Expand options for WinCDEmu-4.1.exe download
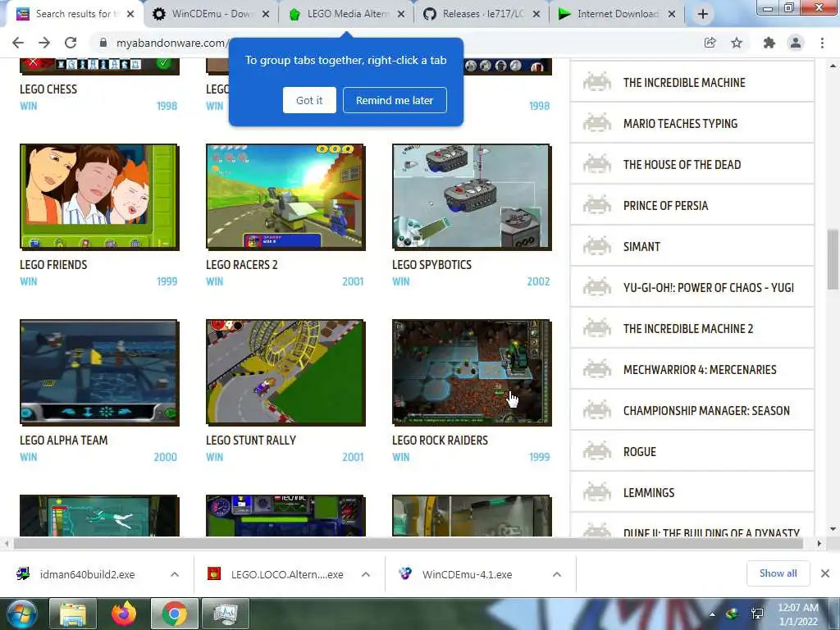The image size is (840, 630). 557,574
